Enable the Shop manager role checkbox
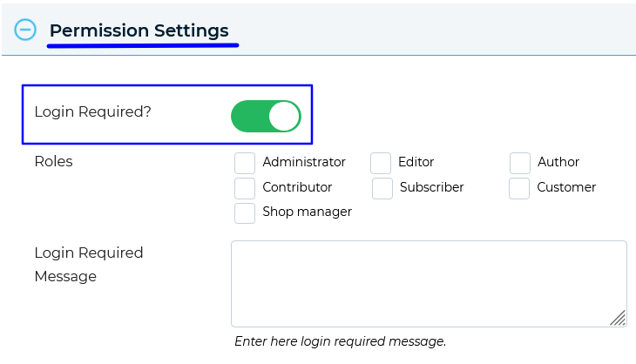Viewport: 636px width, 364px height. tap(245, 212)
